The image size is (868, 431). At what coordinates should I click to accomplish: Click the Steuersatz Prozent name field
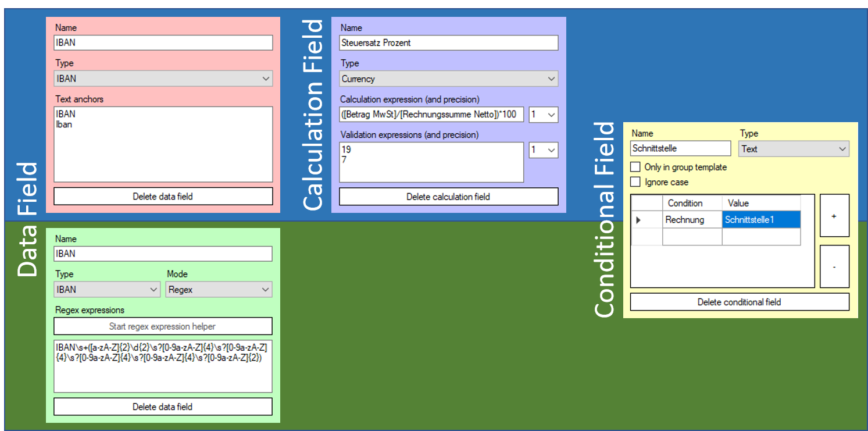click(x=448, y=42)
